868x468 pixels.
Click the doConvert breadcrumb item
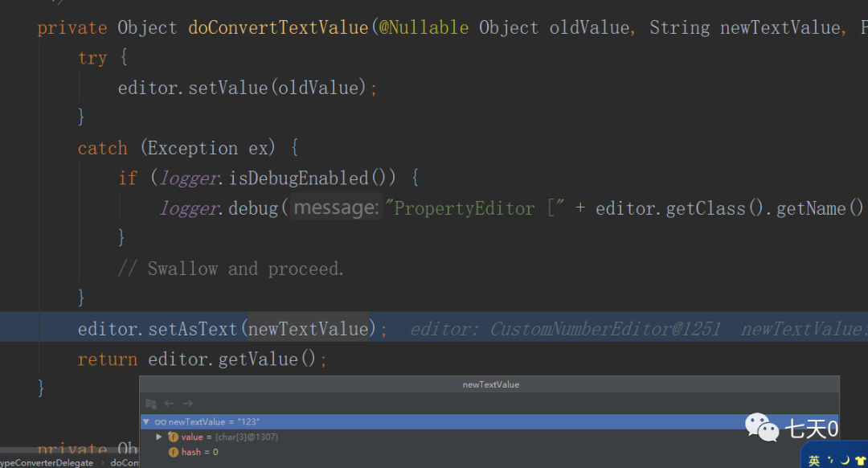coord(125,463)
